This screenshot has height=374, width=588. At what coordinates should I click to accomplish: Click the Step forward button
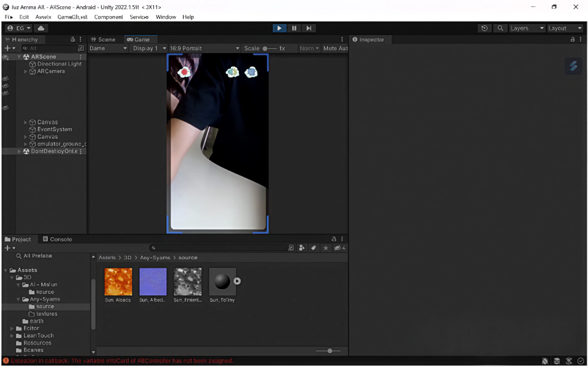[x=309, y=28]
